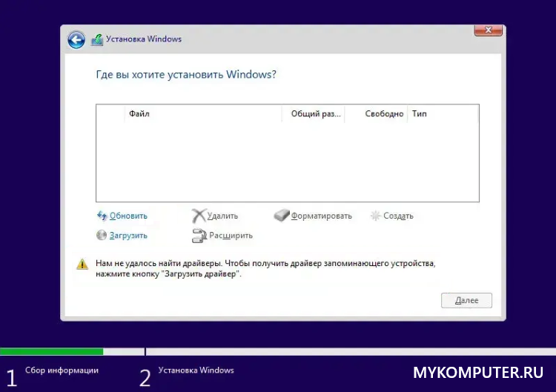Screen dimensions: 556x392
Task: Click the Удалить red X icon
Action: pyautogui.click(x=199, y=216)
